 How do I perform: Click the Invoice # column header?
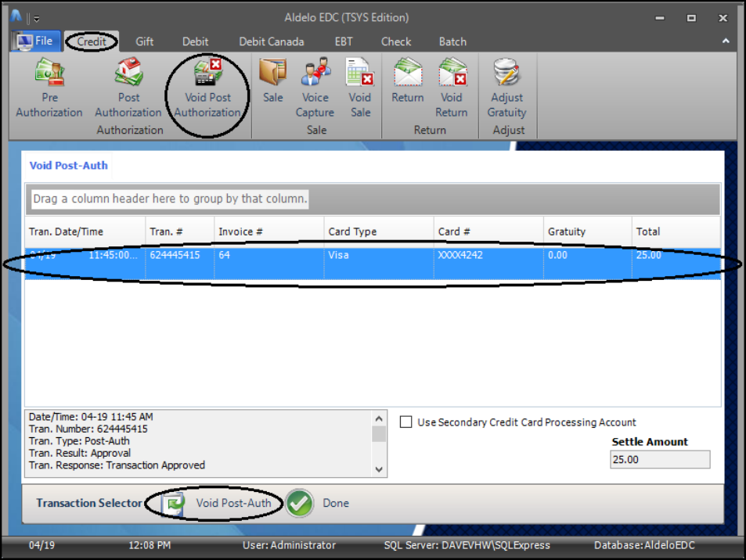pos(269,232)
